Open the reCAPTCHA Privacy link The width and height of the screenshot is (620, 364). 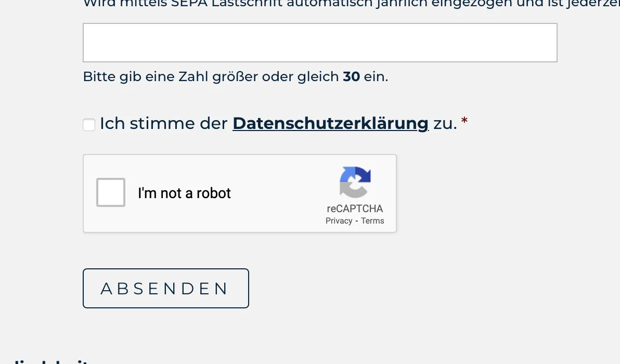pyautogui.click(x=339, y=221)
